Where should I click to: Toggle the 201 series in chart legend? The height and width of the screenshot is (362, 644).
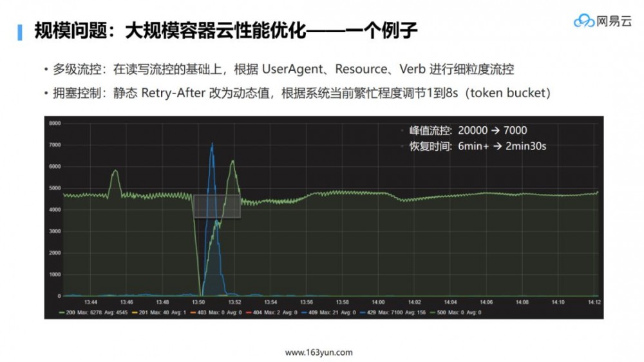tap(159, 312)
